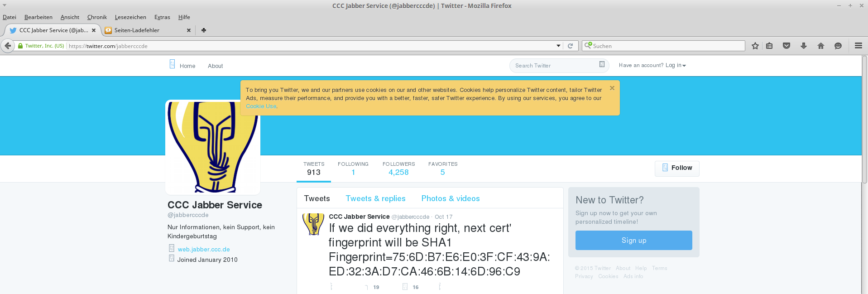Bookmark this page with the star icon

point(755,46)
